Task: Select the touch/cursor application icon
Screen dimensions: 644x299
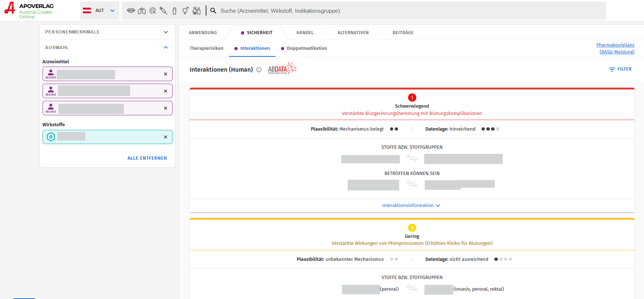Action: [153, 11]
